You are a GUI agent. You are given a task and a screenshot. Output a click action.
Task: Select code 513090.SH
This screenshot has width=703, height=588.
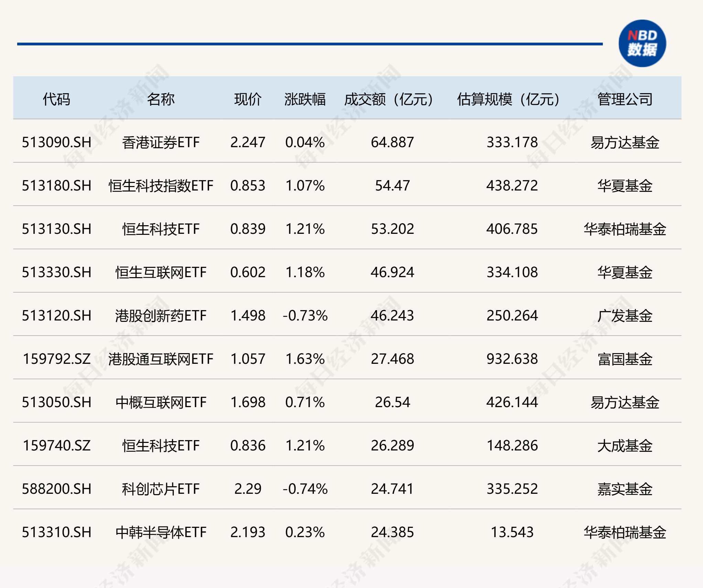57,142
